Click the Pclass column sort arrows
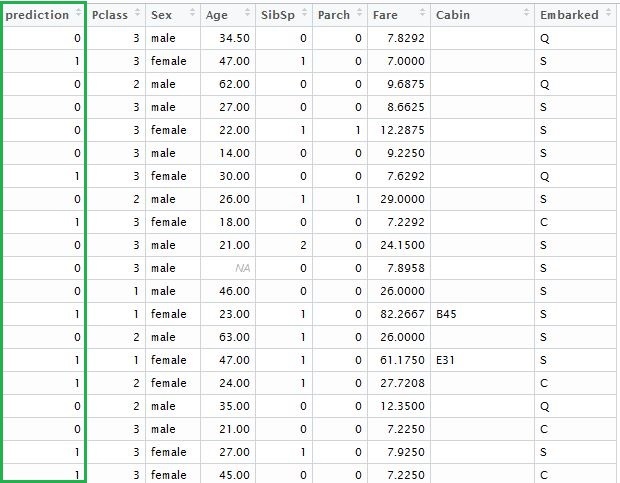 [138, 15]
